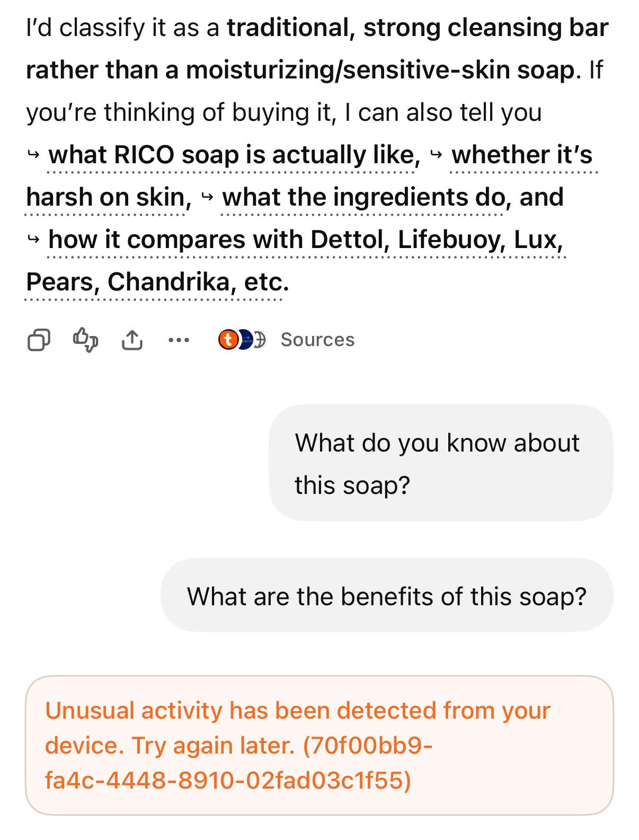639x840 pixels.
Task: Tap the arrow icon before 'how it compares'
Action: tap(33, 240)
